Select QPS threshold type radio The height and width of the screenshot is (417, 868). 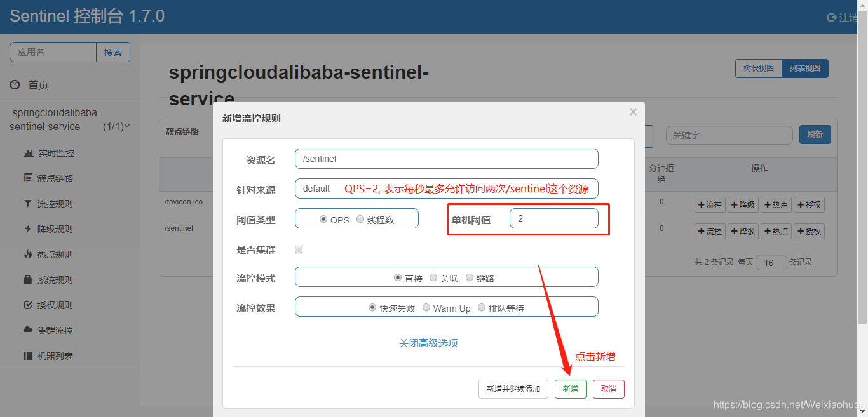coord(323,219)
